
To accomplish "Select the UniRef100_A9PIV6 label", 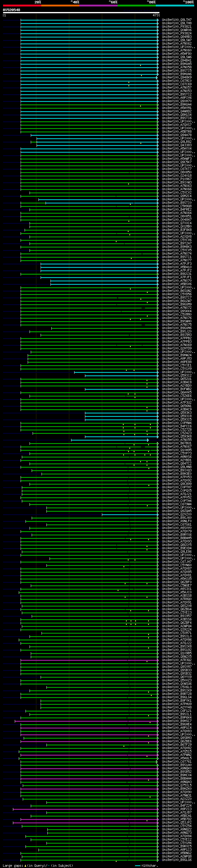I will 176,98.
